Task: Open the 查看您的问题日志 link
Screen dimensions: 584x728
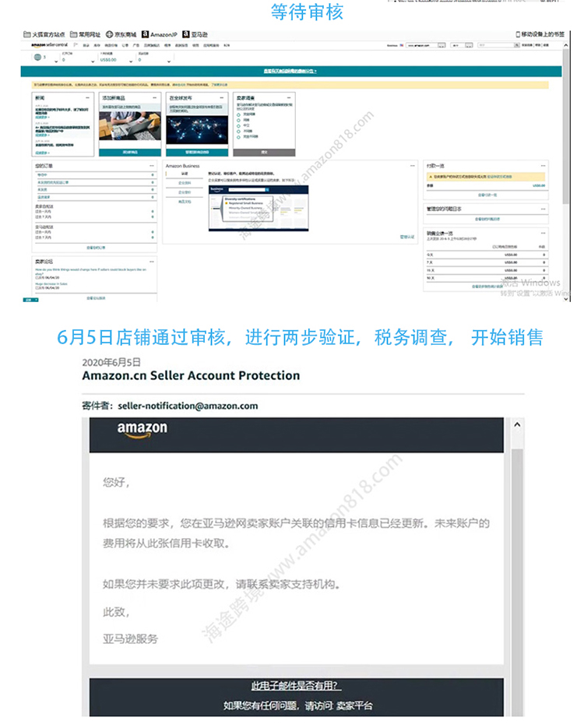Action: point(487,219)
